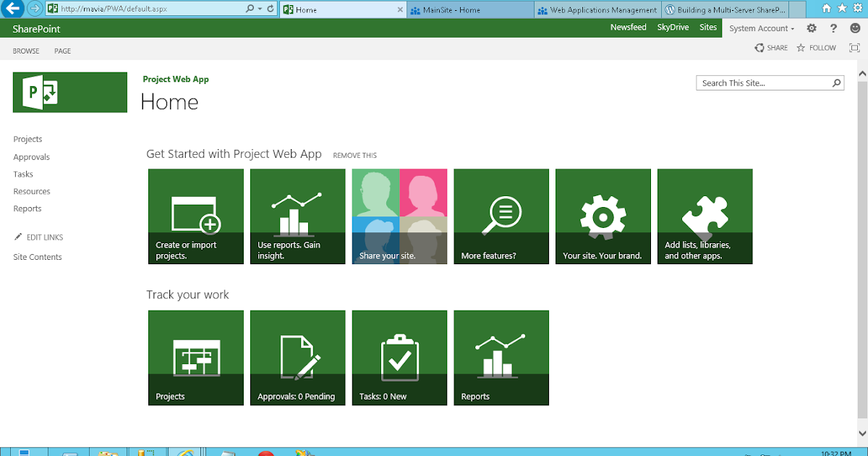Click the page refresh icon
This screenshot has width=868, height=456.
pos(271,9)
